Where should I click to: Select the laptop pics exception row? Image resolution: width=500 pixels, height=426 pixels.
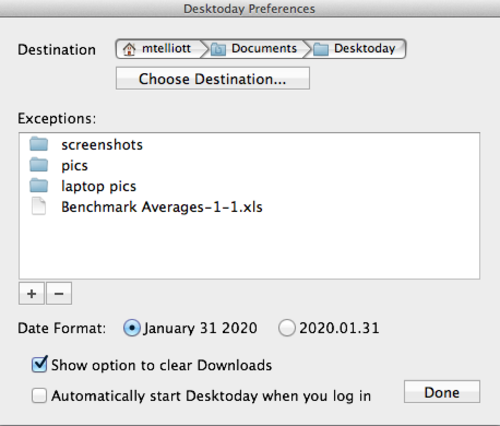(x=249, y=186)
